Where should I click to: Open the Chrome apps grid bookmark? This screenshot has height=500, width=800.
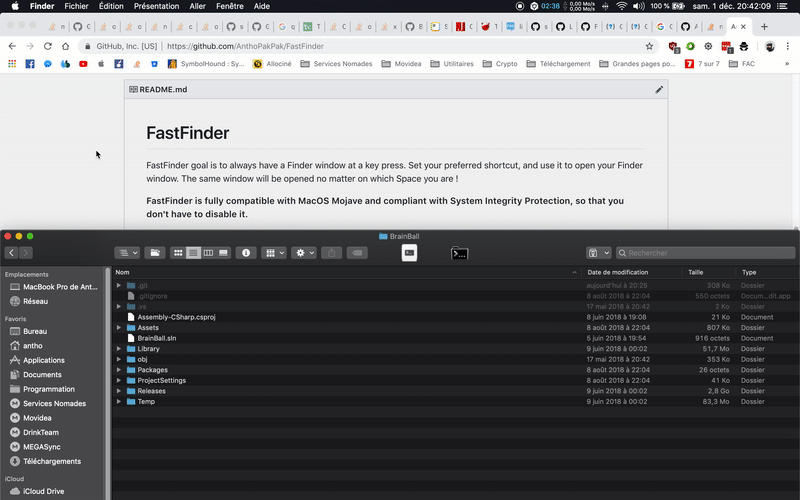[12, 64]
